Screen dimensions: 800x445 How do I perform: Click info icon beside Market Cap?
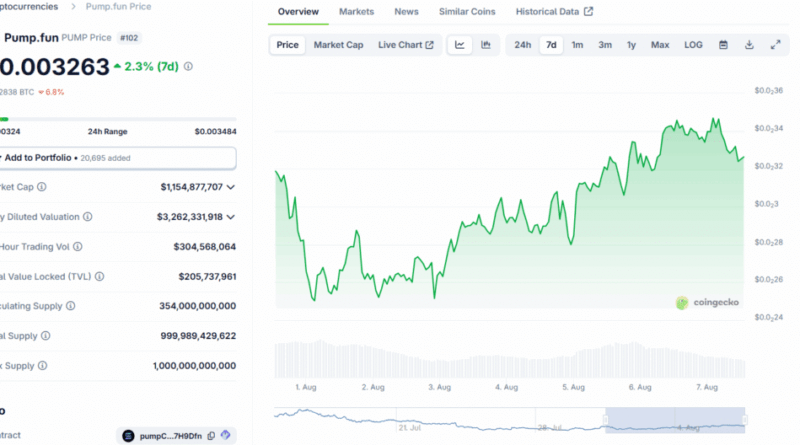(x=42, y=187)
